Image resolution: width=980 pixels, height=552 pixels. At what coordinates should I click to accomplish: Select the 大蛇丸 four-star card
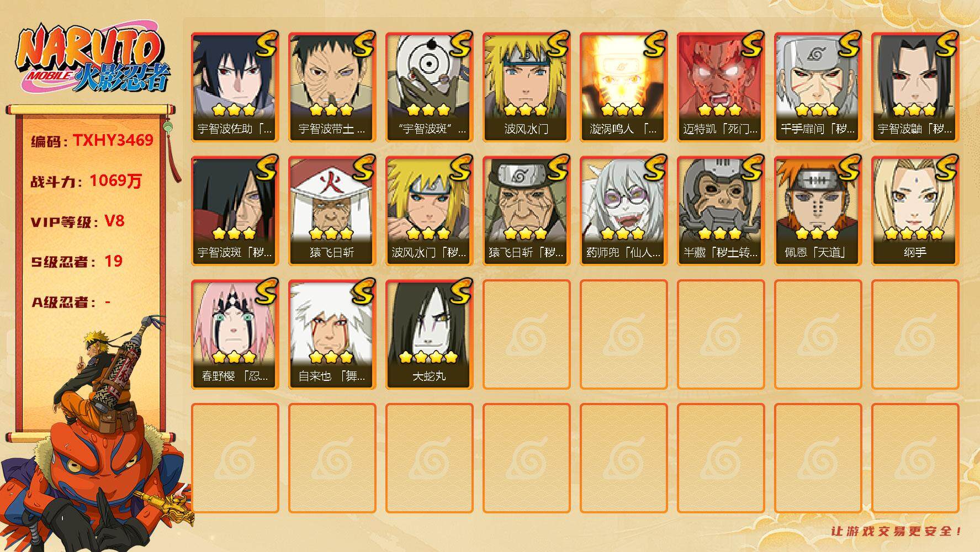click(429, 335)
